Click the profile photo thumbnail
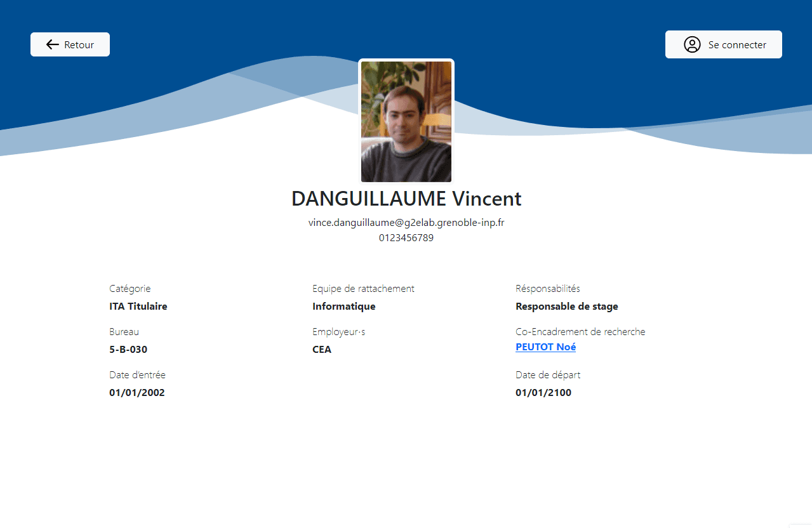This screenshot has width=812, height=528. 406,121
